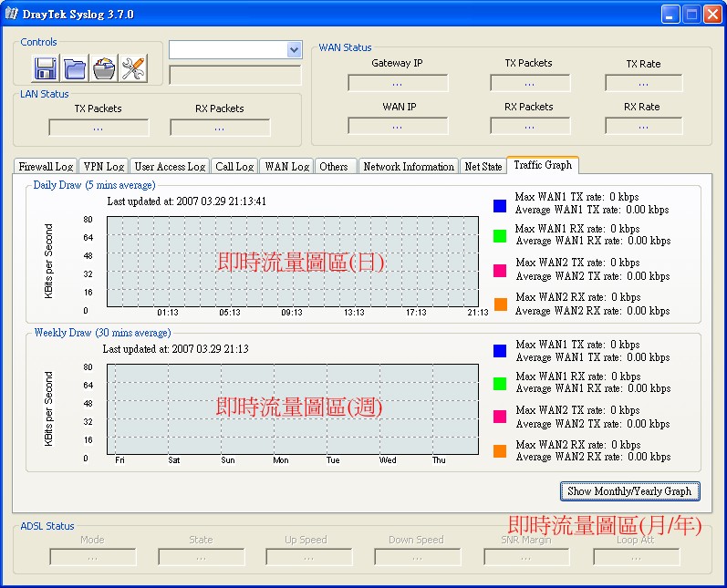Select the Net State tab
Viewport: 727px width, 588px height.
pos(483,166)
